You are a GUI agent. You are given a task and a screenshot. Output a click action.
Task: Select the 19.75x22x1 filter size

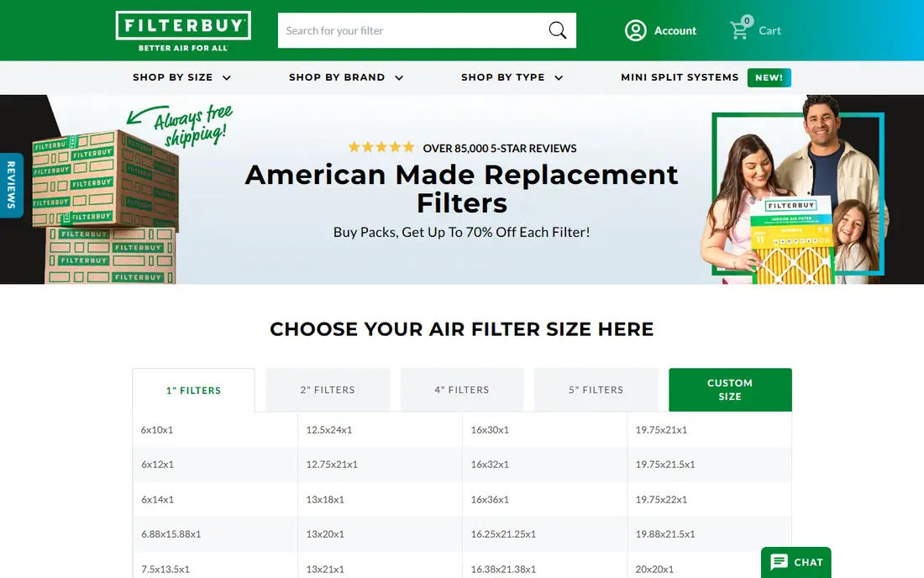[661, 499]
